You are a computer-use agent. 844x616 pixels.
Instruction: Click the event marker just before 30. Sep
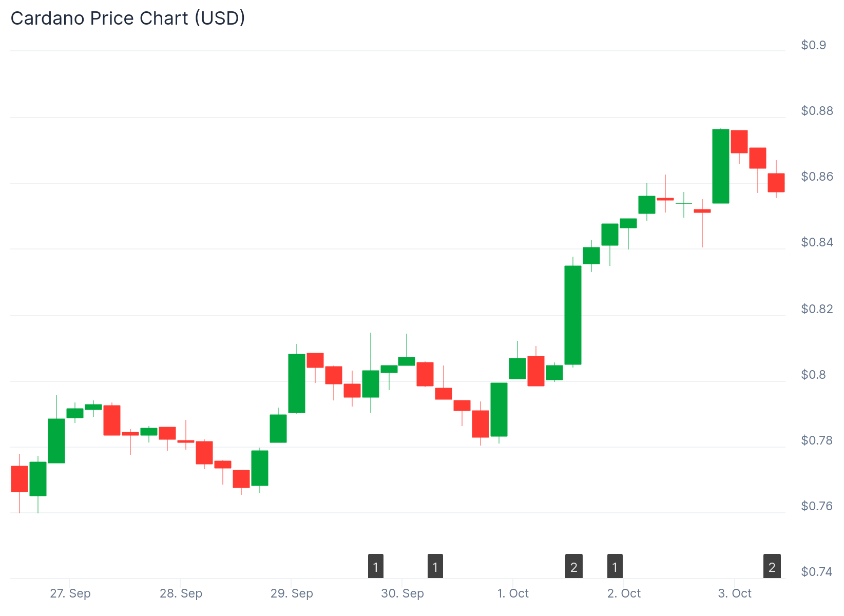tap(376, 566)
